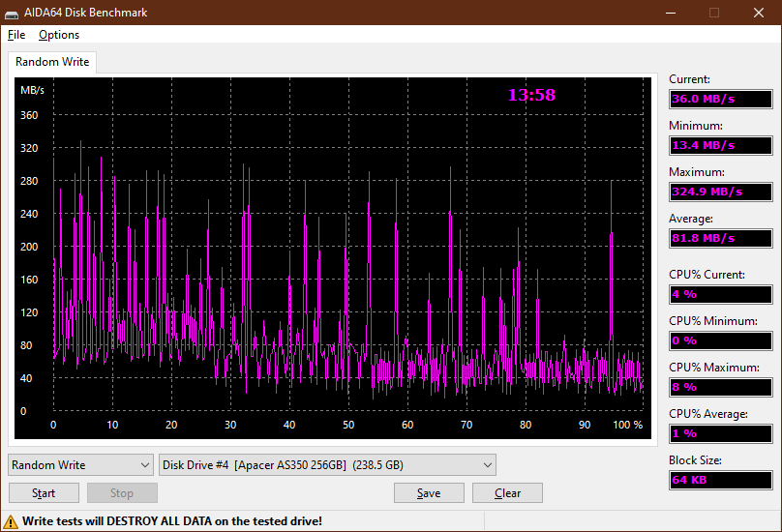This screenshot has height=532, width=782.
Task: Click the Save button
Action: 429,493
